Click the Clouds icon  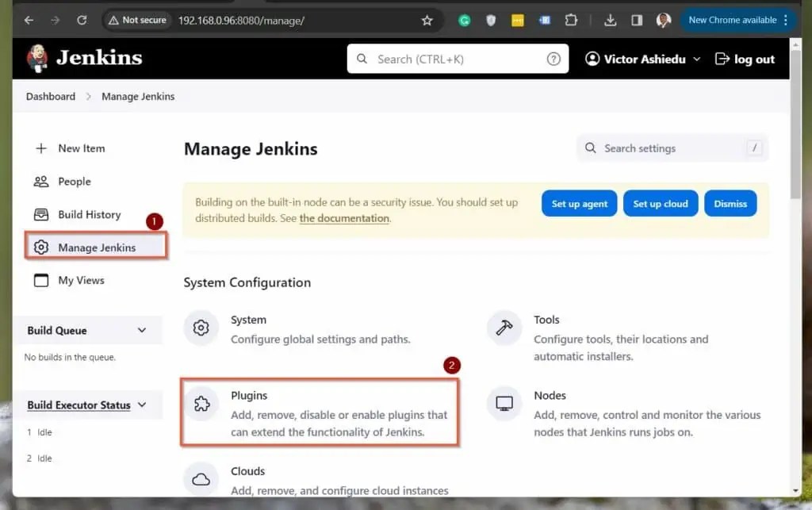coord(201,477)
